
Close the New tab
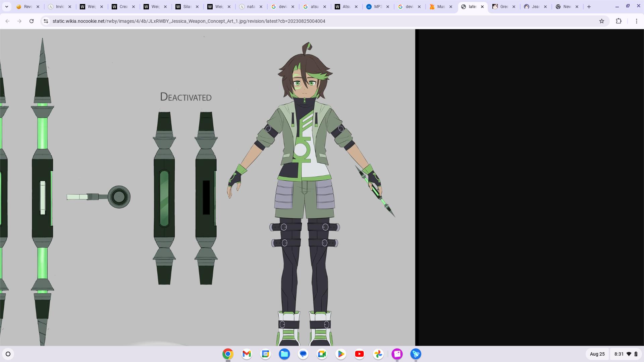coord(577,7)
